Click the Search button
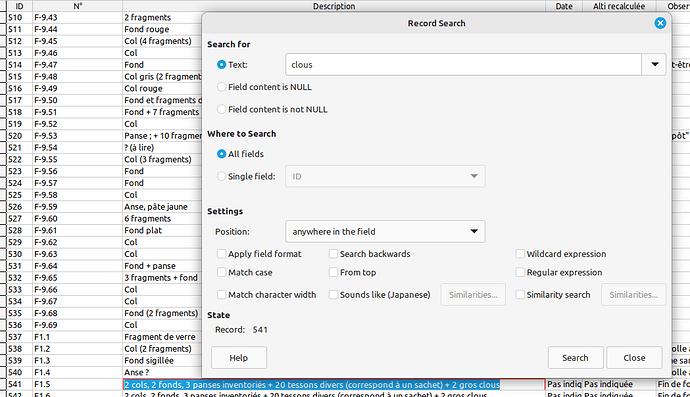Viewport: 690px width, 397px height. pyautogui.click(x=575, y=358)
